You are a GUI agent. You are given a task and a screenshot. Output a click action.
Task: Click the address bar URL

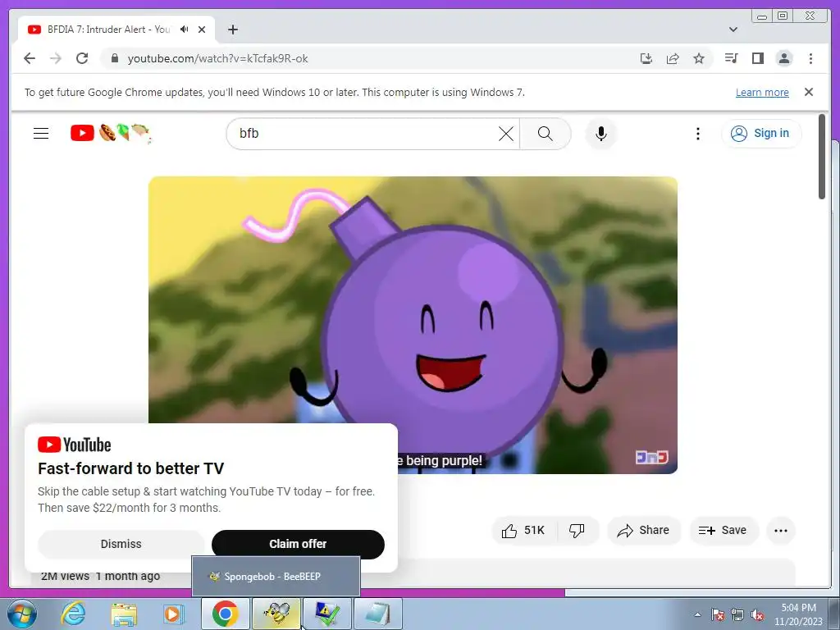tap(217, 58)
